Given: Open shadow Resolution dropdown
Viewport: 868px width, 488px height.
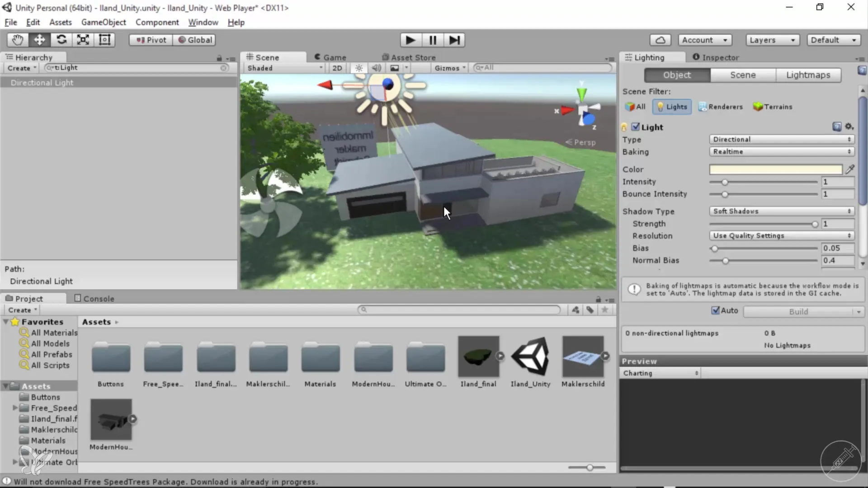Looking at the screenshot, I should click(x=782, y=235).
